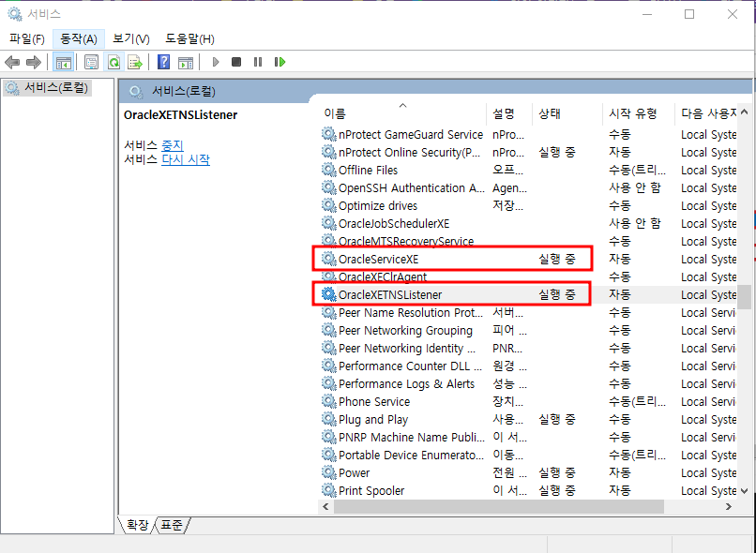Click the gear icon of OpenSSH Authentication Agent
The width and height of the screenshot is (756, 553).
pyautogui.click(x=329, y=187)
